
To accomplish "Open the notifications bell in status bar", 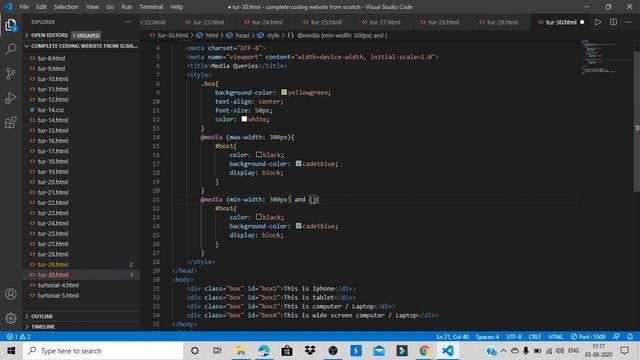I will 630,337.
